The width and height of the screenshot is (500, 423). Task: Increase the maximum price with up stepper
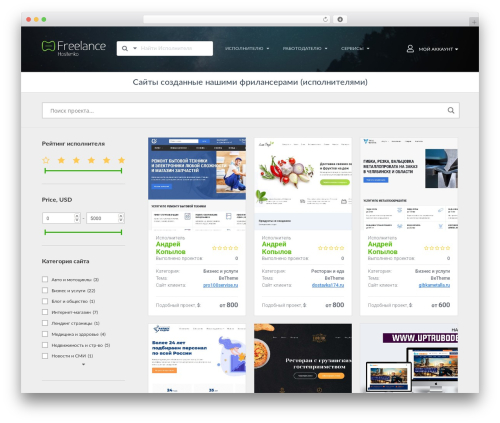click(x=121, y=216)
